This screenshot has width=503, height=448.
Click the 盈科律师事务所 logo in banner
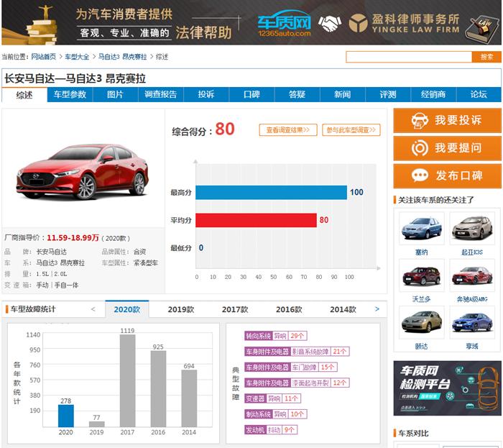(404, 23)
